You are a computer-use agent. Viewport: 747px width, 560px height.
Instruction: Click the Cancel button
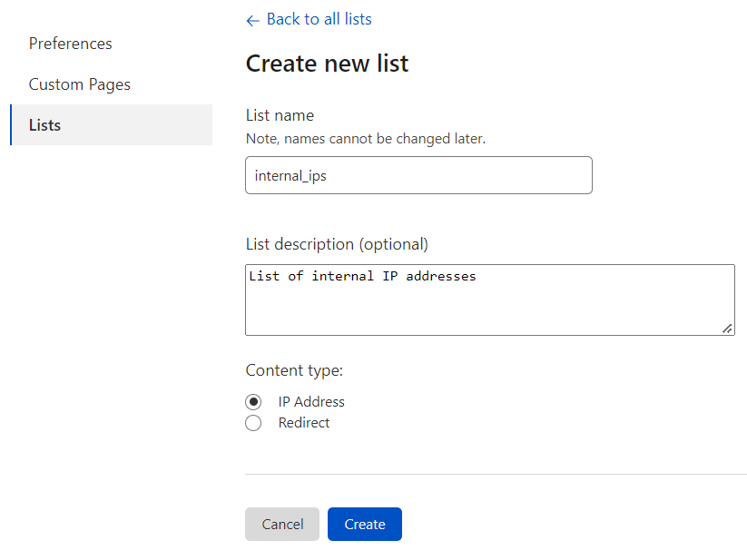pos(281,524)
